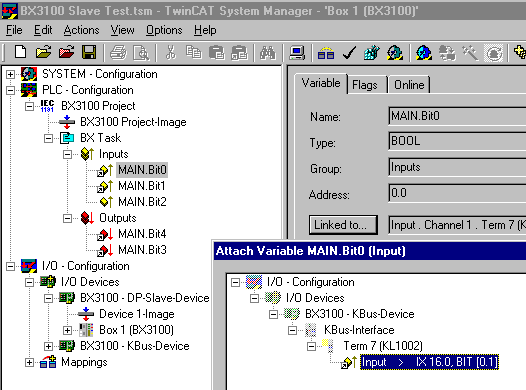Image resolution: width=526 pixels, height=390 pixels.
Task: Click the Find binoculars toolbar icon
Action: pos(268,53)
